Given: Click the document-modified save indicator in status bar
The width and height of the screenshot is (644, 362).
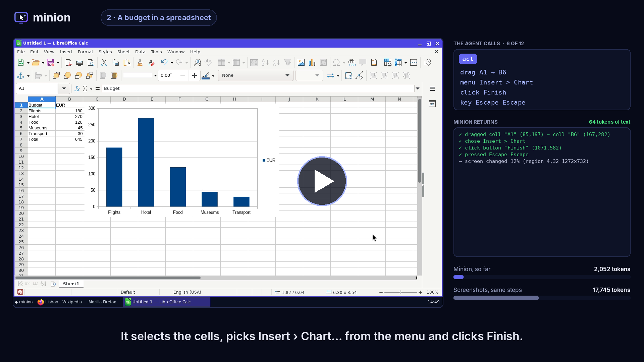Looking at the screenshot, I should point(20,292).
